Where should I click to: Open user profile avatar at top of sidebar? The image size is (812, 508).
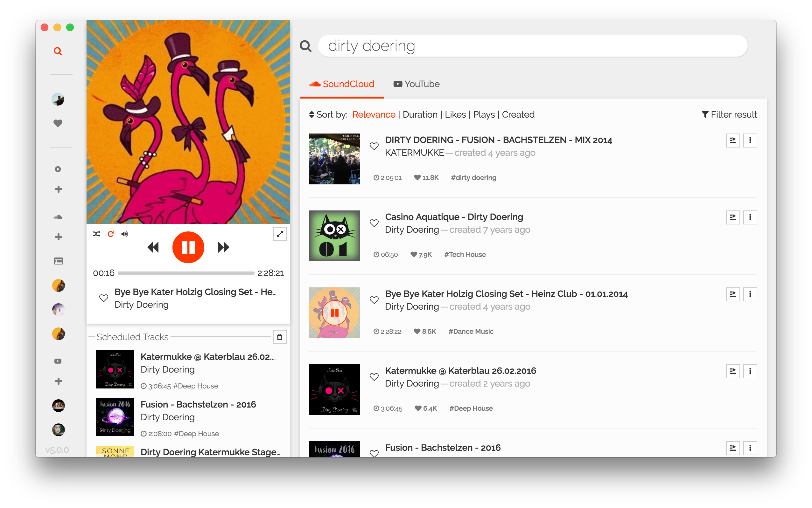click(x=58, y=99)
